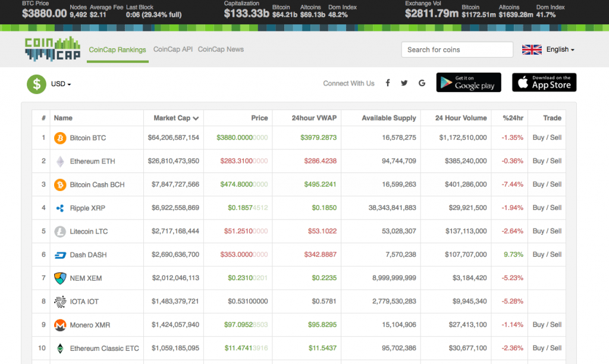Image resolution: width=609 pixels, height=364 pixels.
Task: Sort by the Name column header
Action: pyautogui.click(x=63, y=118)
